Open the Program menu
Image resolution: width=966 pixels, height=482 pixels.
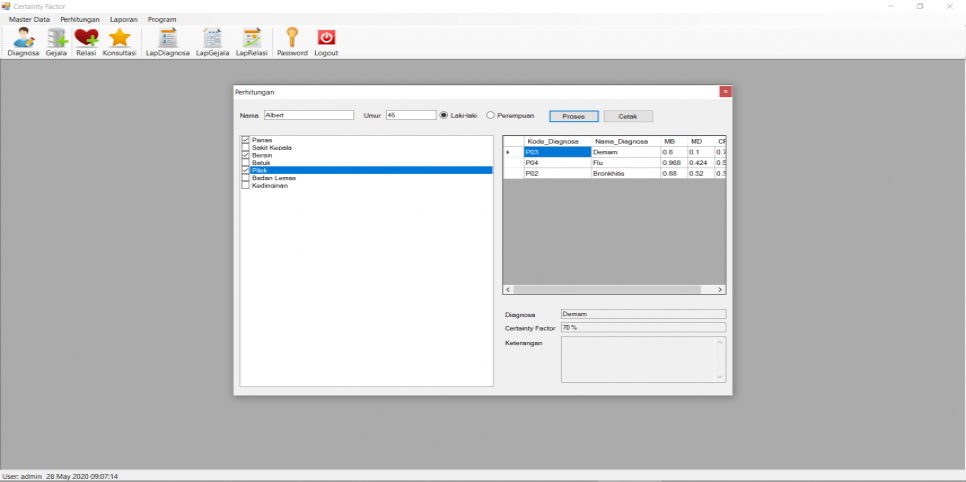[x=162, y=19]
